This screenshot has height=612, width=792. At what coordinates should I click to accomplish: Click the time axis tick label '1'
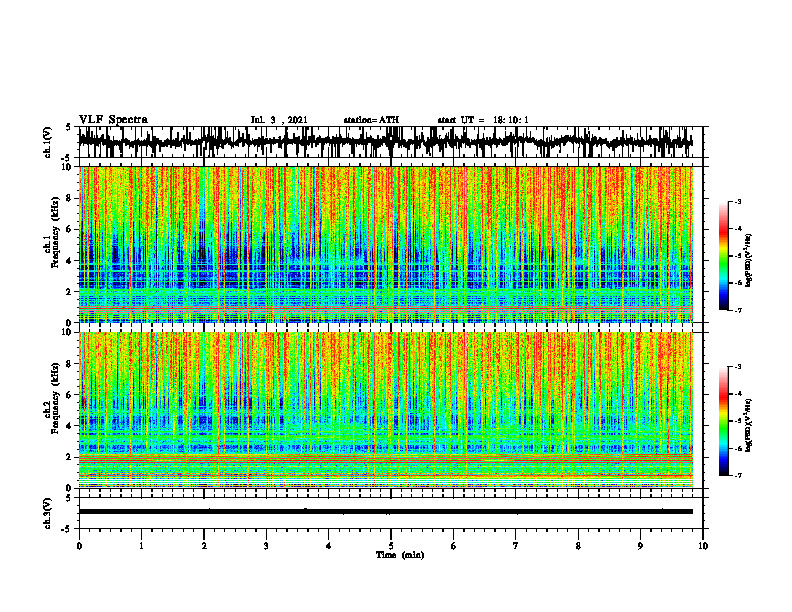[141, 546]
